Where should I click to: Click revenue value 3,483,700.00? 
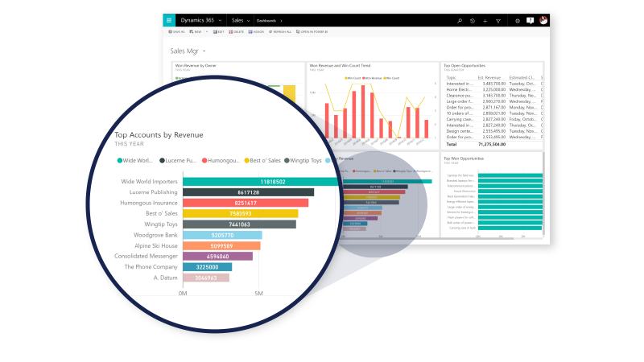click(494, 84)
